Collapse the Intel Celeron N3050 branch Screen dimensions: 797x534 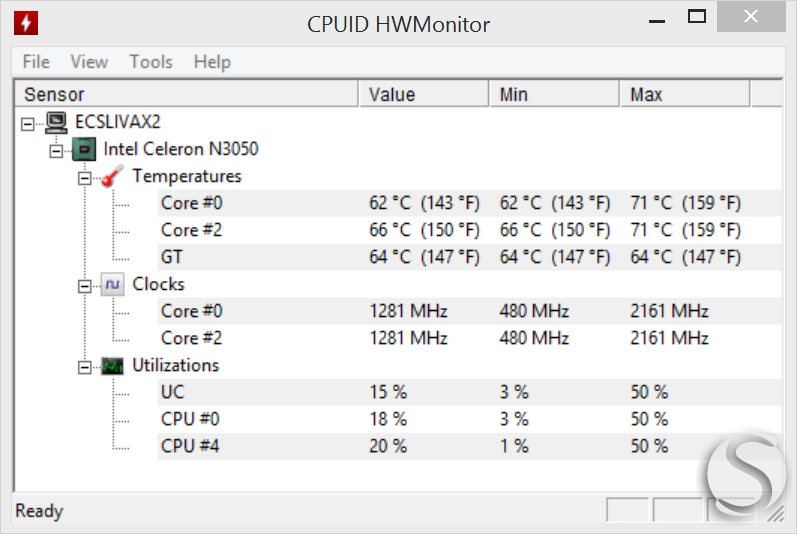tap(56, 151)
